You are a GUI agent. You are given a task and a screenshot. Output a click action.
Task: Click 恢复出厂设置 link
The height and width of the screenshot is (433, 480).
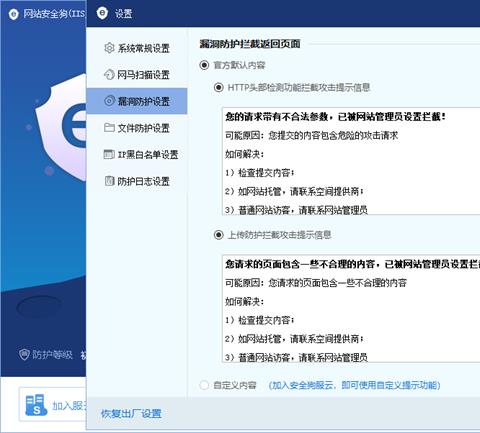[131, 414]
